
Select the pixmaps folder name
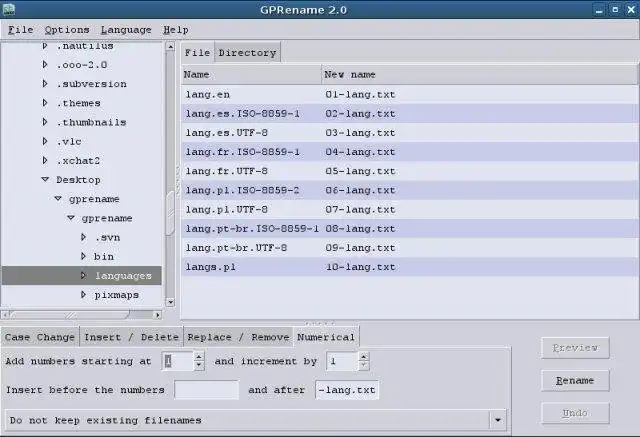pyautogui.click(x=117, y=295)
